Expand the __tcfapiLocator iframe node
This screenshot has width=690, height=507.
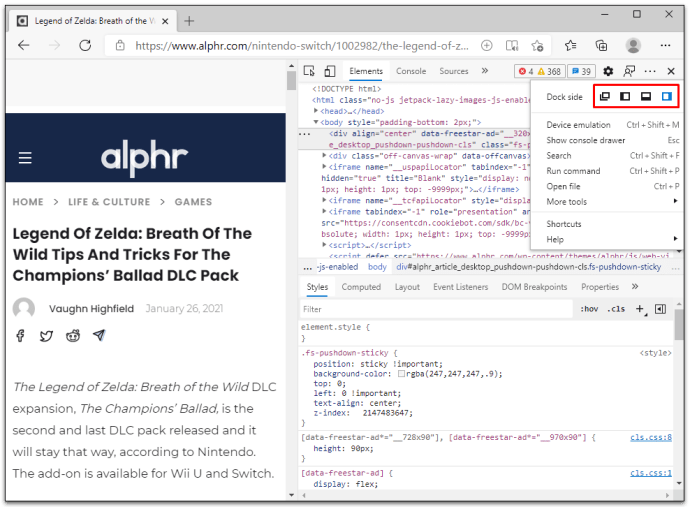click(324, 200)
